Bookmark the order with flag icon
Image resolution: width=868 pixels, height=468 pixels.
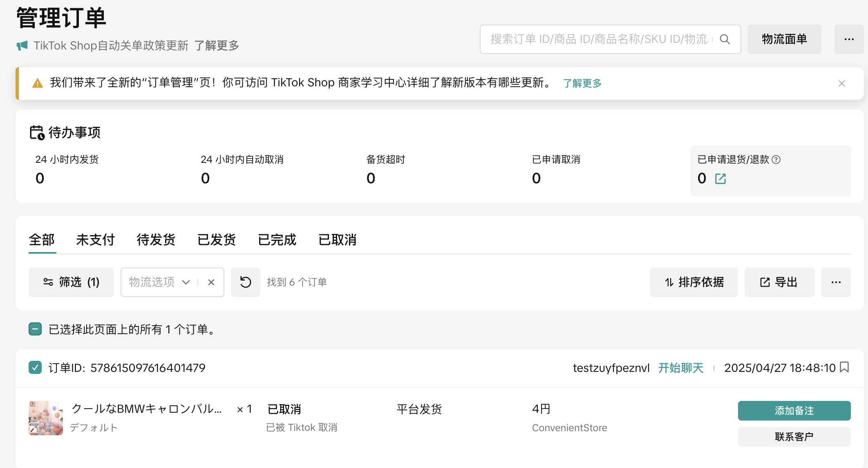pos(844,367)
